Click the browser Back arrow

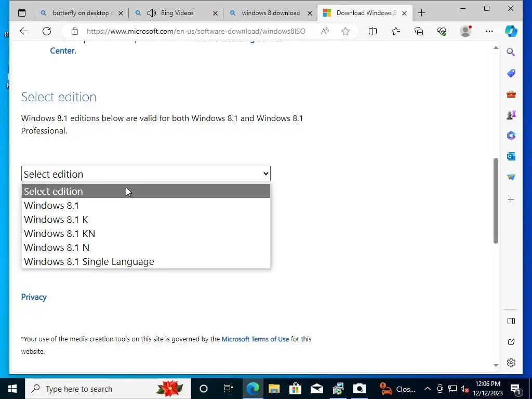point(24,31)
